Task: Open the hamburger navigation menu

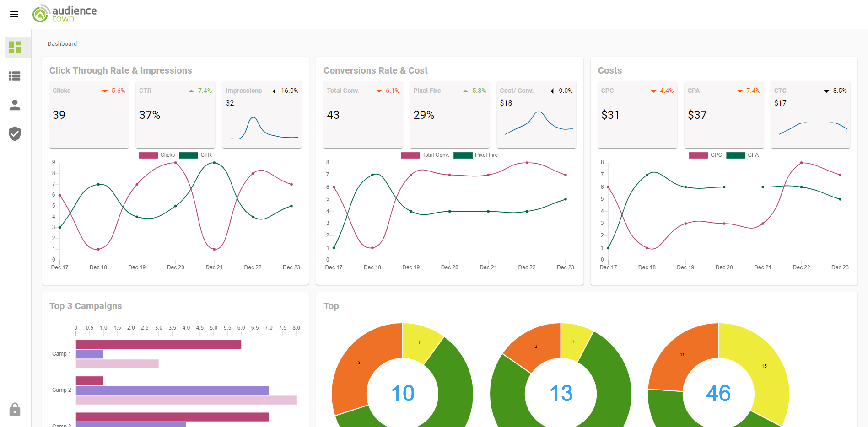Action: (14, 14)
